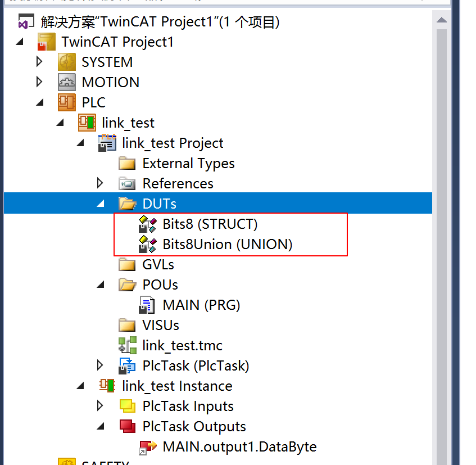Screen dimensions: 476x465
Task: Collapse the PLC node
Action: 40,102
